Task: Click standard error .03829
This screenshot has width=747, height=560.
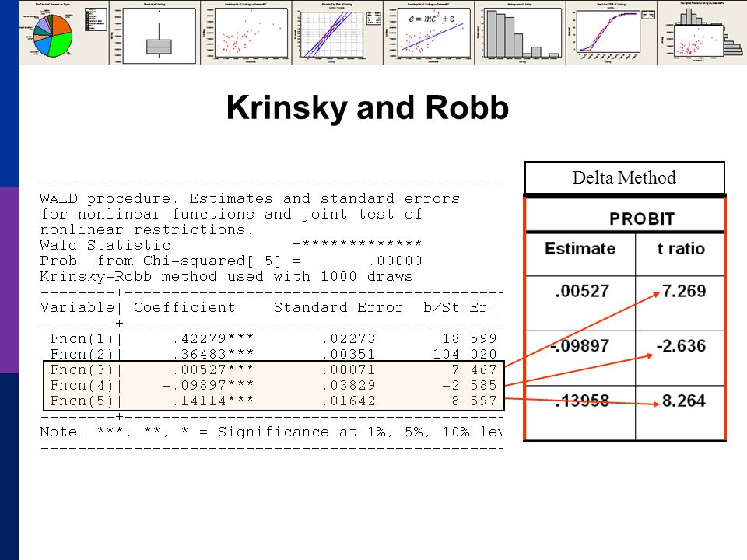Action: coord(349,385)
